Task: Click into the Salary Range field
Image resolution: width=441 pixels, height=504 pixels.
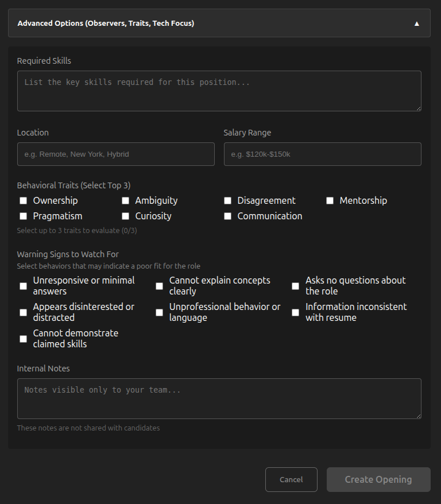Action: click(322, 154)
